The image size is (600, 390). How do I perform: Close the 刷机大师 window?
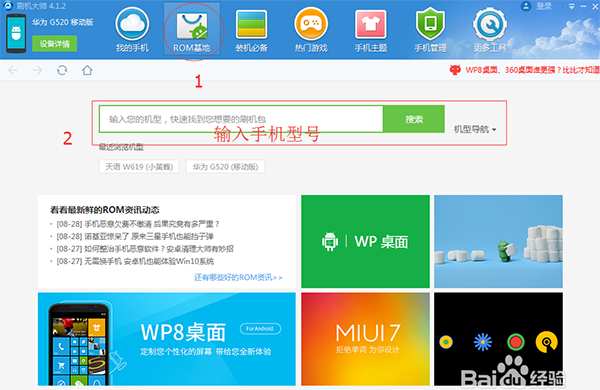[595, 7]
